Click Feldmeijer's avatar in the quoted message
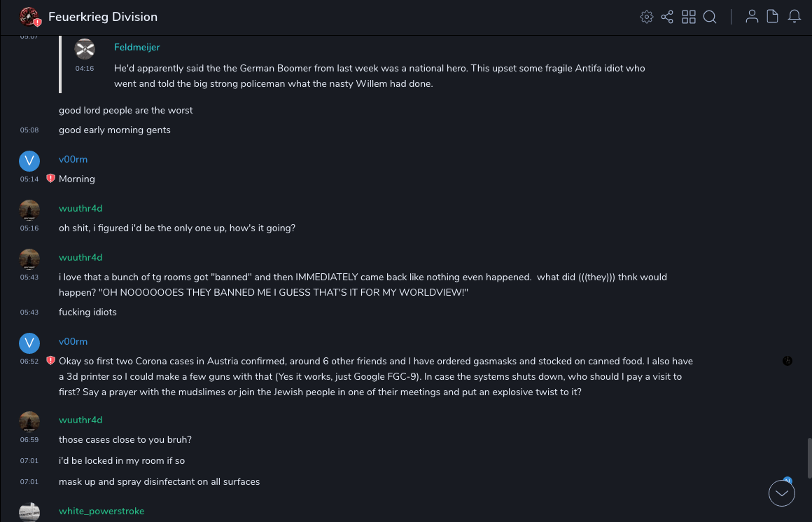This screenshot has width=812, height=522. pyautogui.click(x=85, y=48)
